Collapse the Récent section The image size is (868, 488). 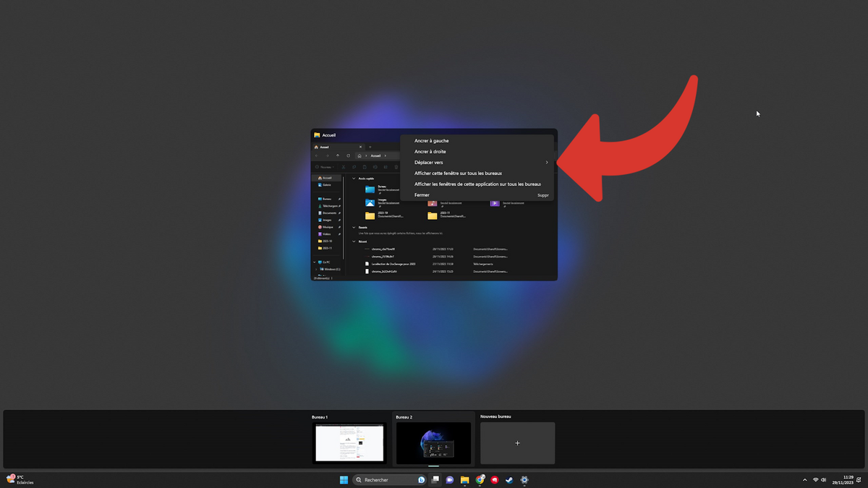[354, 241]
